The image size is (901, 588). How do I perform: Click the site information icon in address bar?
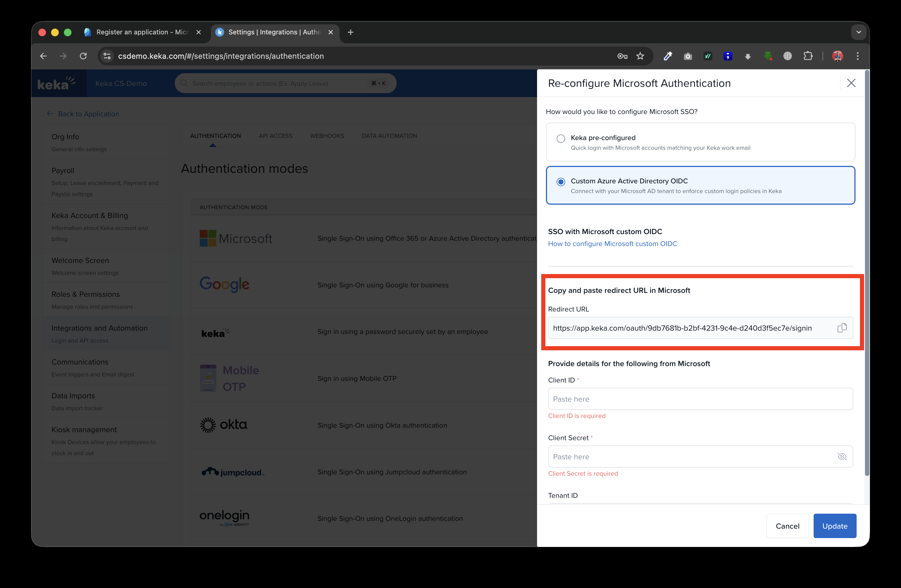pyautogui.click(x=107, y=56)
